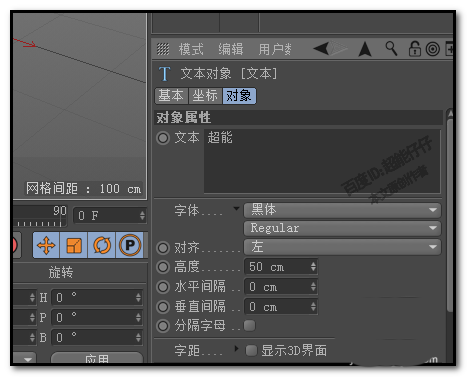Click the rotation B 0° field
Viewport: 467px width, 377px height.
[97, 337]
